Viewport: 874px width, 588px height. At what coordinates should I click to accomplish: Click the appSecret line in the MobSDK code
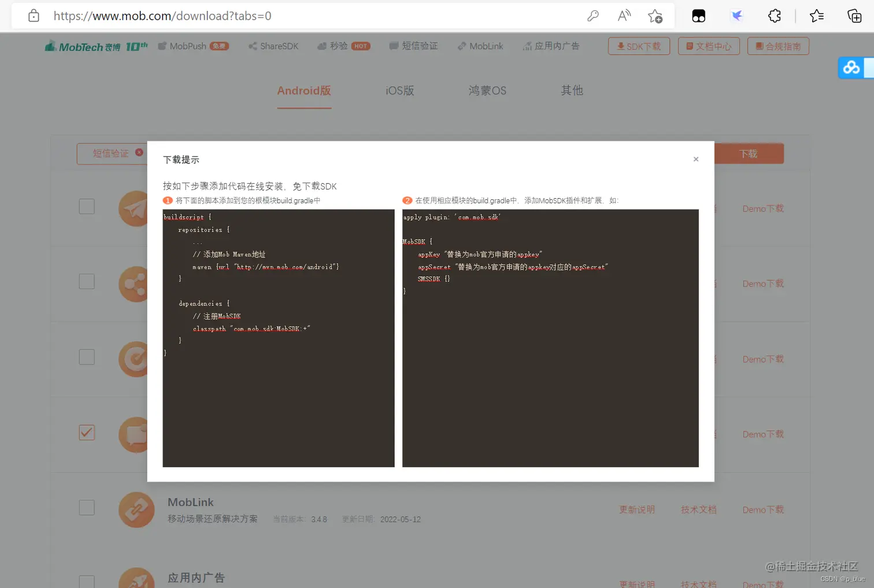pos(513,267)
